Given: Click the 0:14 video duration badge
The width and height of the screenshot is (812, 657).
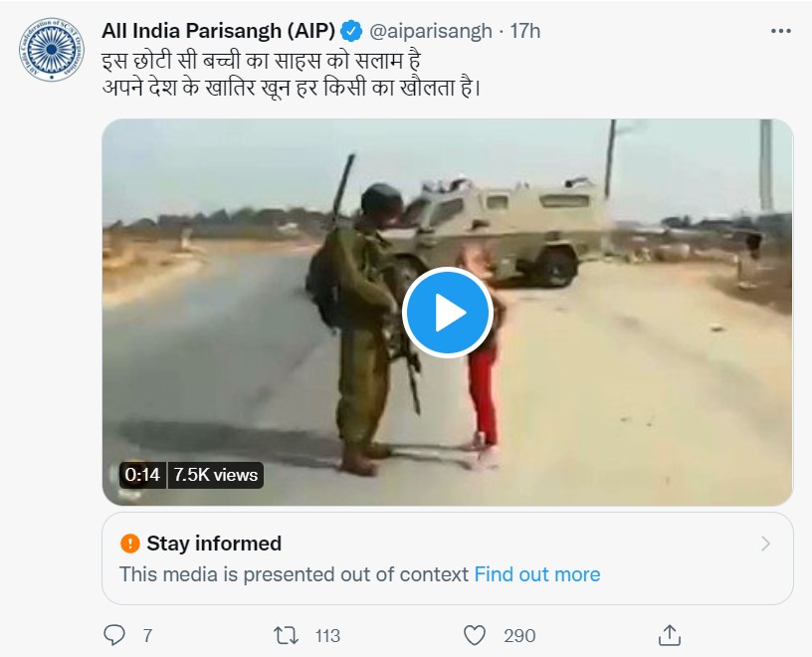Looking at the screenshot, I should (143, 475).
